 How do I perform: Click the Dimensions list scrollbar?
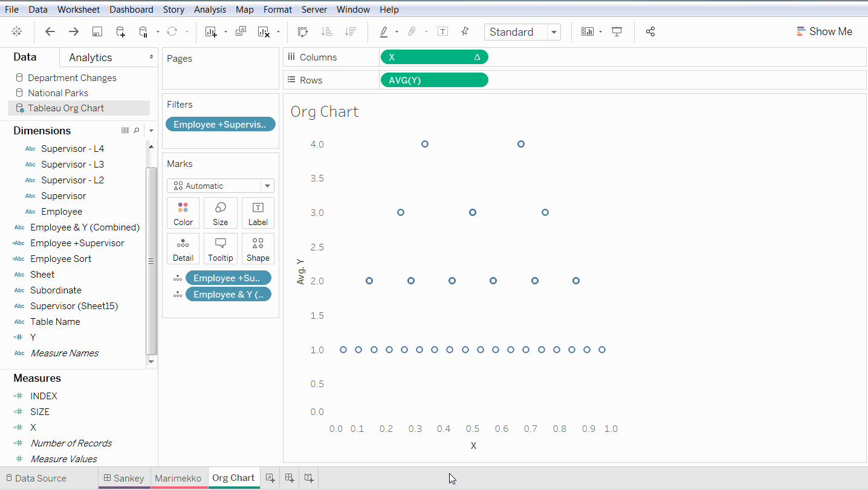point(151,260)
